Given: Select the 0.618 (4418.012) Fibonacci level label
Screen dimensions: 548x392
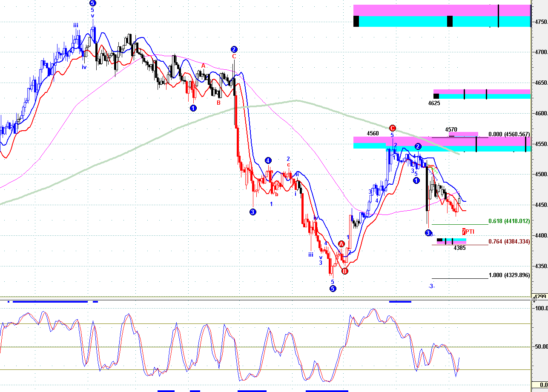Looking at the screenshot, I should 509,221.
